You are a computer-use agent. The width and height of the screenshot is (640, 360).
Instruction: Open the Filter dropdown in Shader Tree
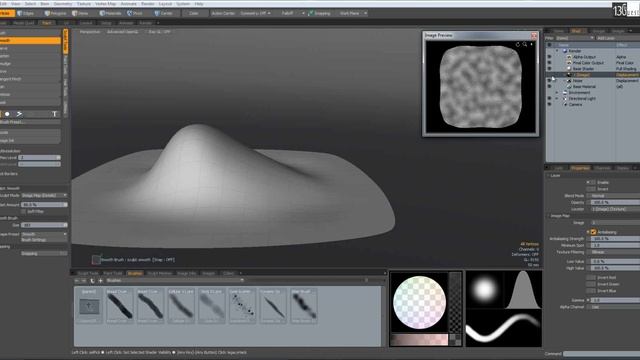(x=575, y=38)
